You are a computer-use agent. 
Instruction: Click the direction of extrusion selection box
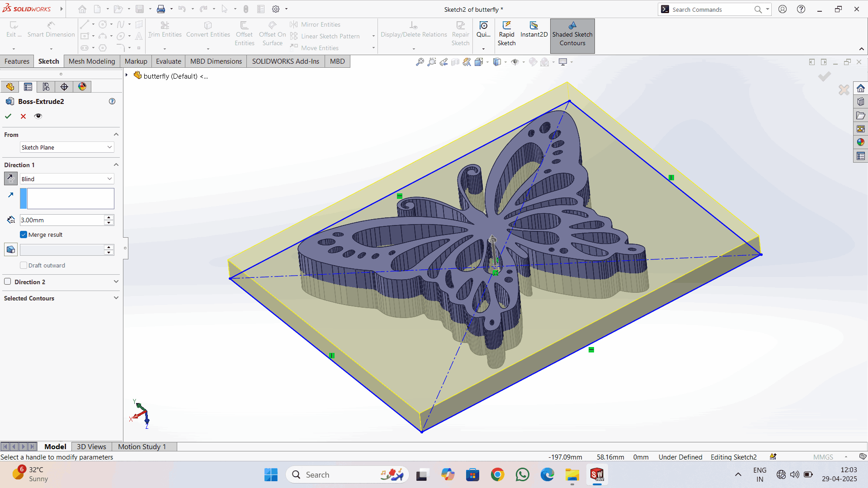click(67, 199)
